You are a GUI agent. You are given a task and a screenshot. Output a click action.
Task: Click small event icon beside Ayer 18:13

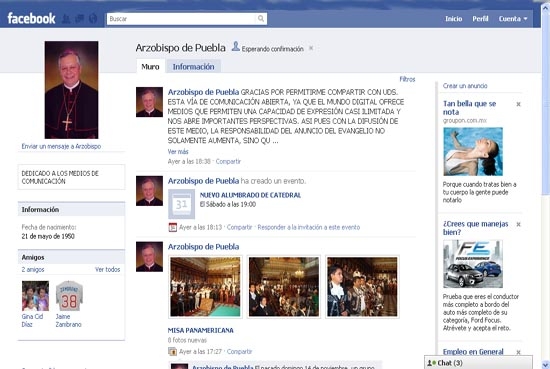pyautogui.click(x=173, y=227)
